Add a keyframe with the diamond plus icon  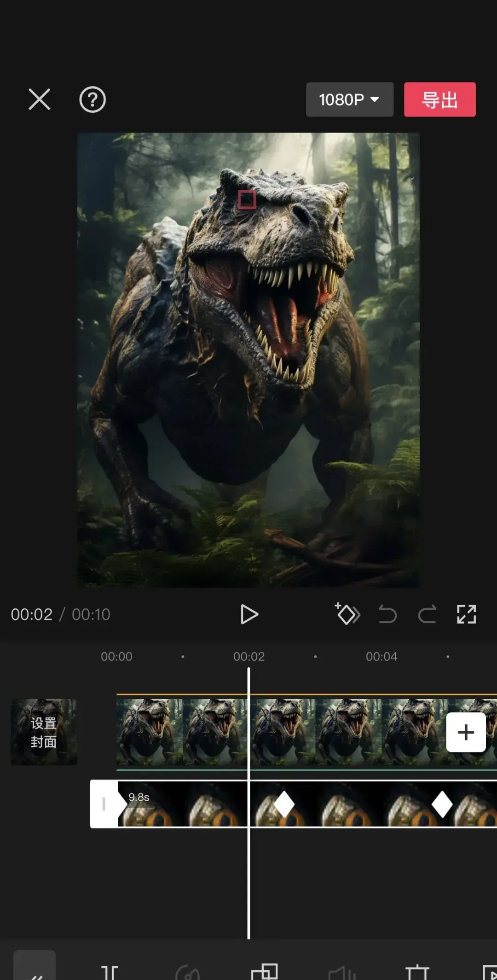(x=347, y=614)
